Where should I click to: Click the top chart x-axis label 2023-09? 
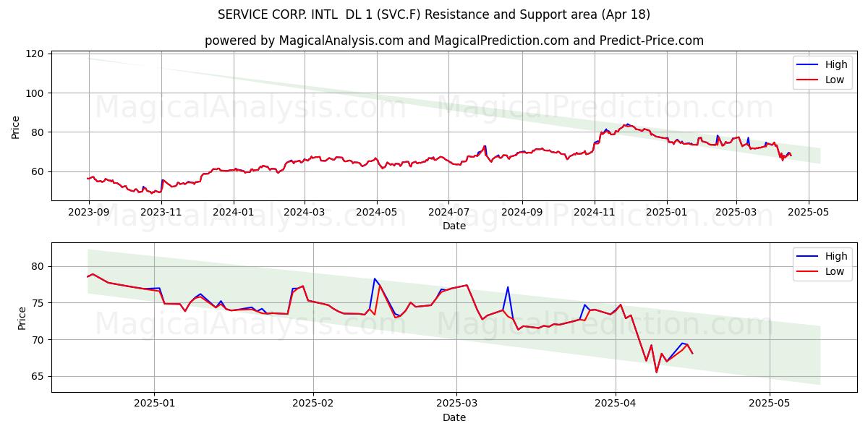tap(89, 213)
